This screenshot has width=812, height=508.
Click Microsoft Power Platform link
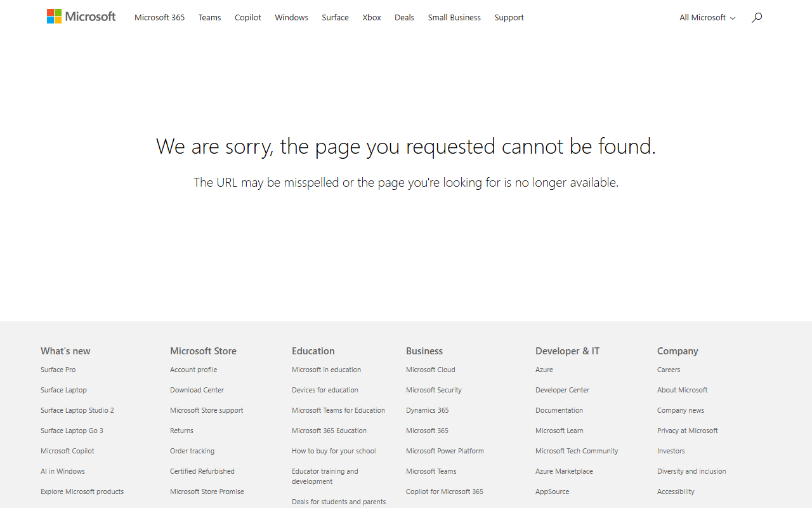click(445, 451)
